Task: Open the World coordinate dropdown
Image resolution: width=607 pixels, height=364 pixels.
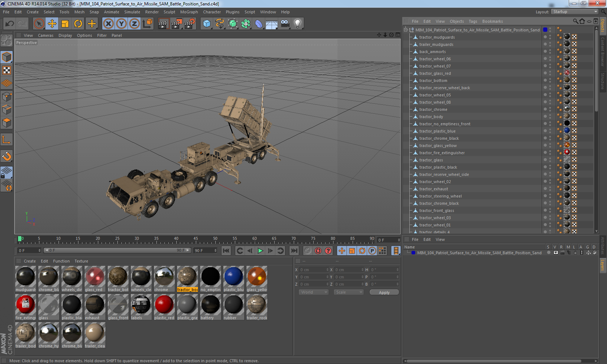Action: (x=314, y=292)
